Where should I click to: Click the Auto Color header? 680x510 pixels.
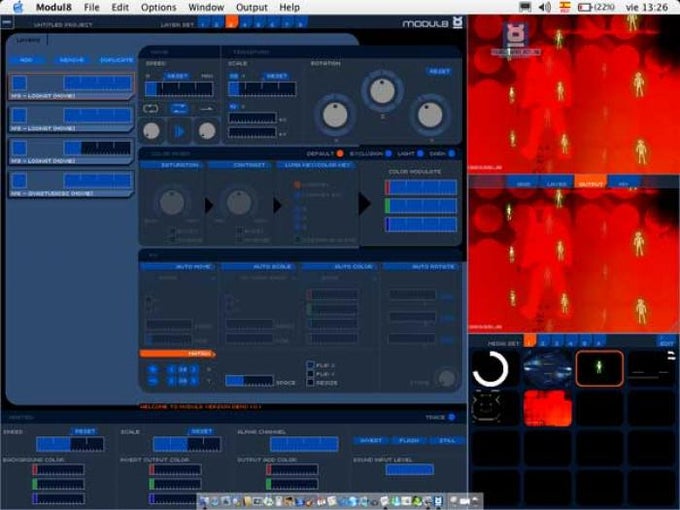coord(338,267)
